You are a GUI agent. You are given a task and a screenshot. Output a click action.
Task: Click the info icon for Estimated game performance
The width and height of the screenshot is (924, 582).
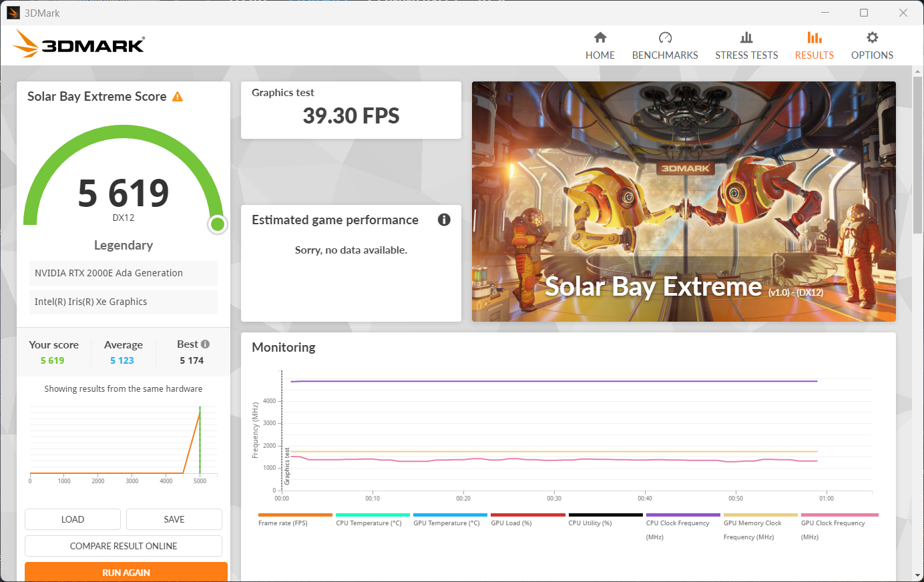[x=444, y=220]
